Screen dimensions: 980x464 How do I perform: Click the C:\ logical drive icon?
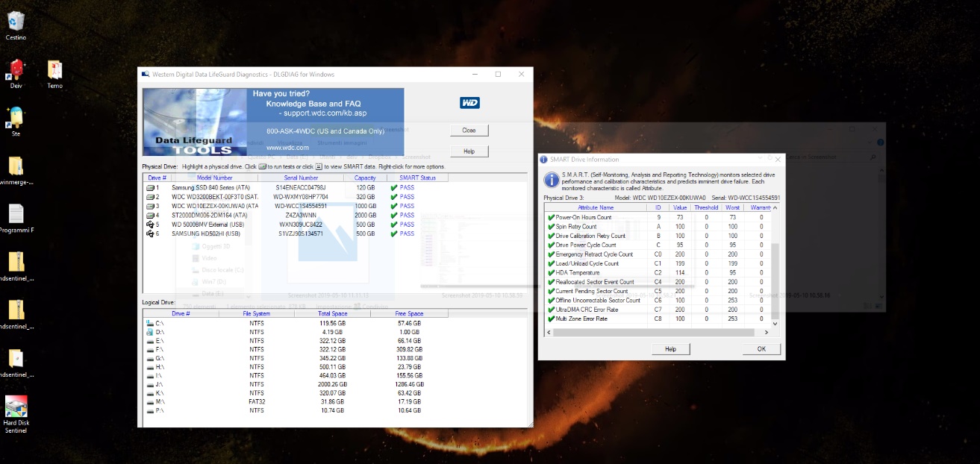click(x=150, y=323)
